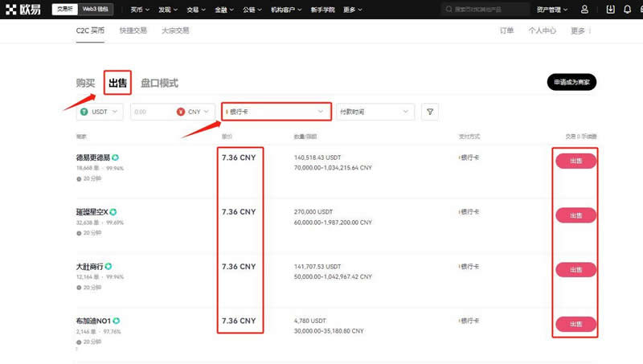Viewport: 643px width, 364px height.
Task: Switch to 交易所 mode
Action: click(63, 10)
